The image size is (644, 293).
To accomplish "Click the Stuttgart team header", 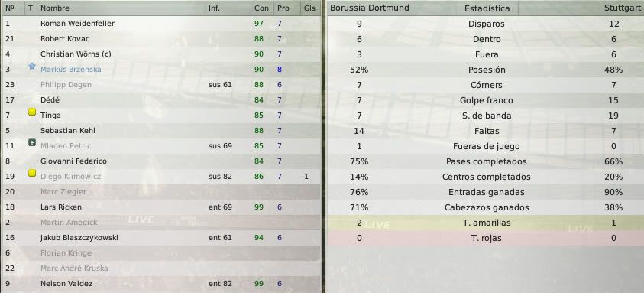I will coord(622,8).
